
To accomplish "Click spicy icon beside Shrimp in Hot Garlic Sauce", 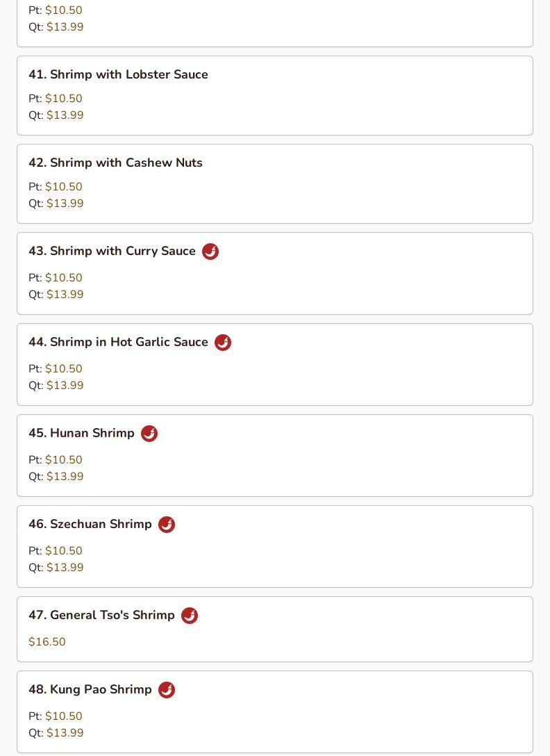I will click(223, 343).
